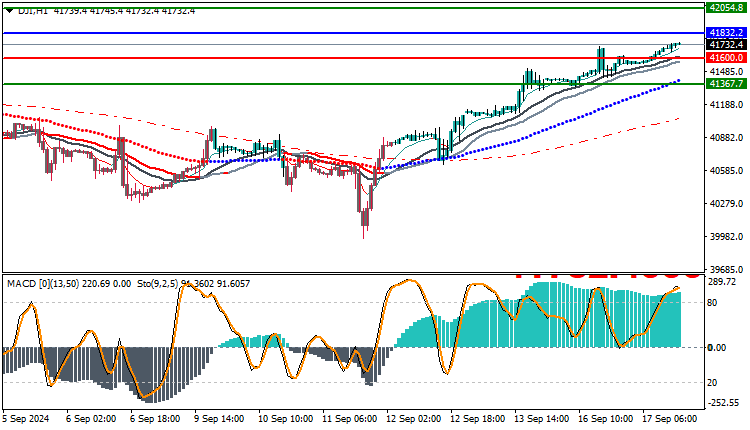Viewport: 750px width, 430px height.
Task: Click the 10 Sep 10:00 time label
Action: (x=286, y=419)
